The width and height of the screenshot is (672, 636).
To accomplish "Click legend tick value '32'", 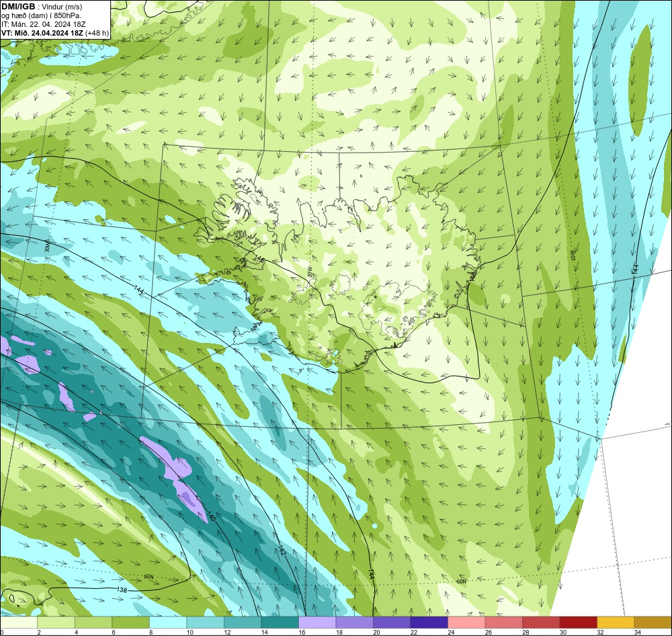I will point(600,632).
